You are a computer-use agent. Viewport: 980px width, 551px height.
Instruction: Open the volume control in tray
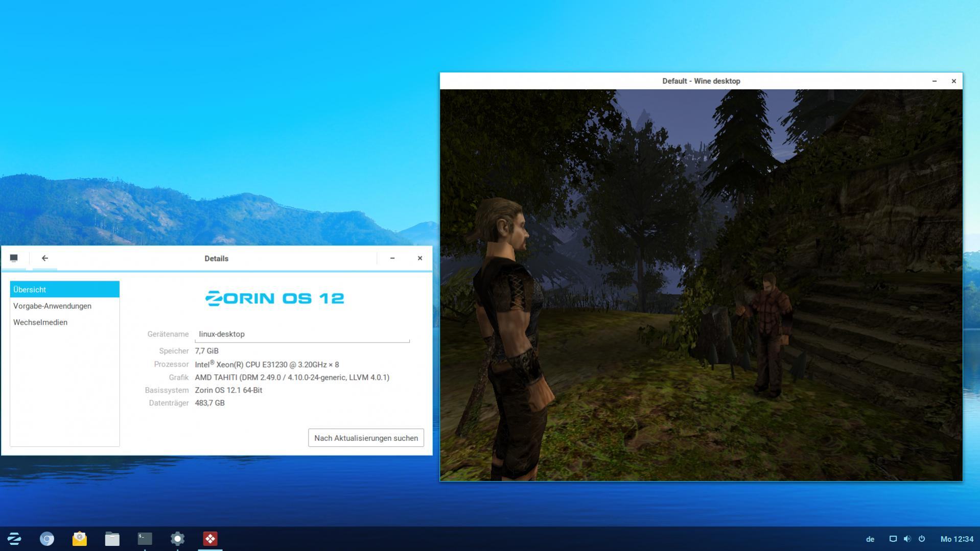click(907, 539)
